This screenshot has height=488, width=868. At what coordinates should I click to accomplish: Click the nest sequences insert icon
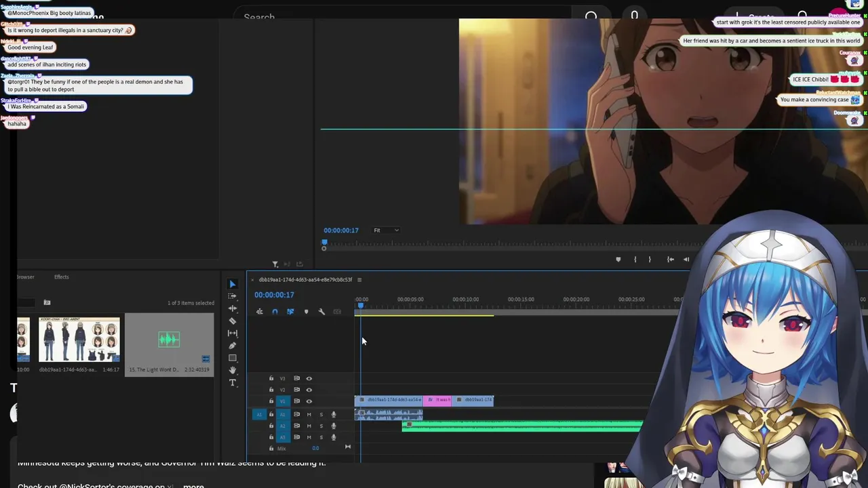click(260, 312)
